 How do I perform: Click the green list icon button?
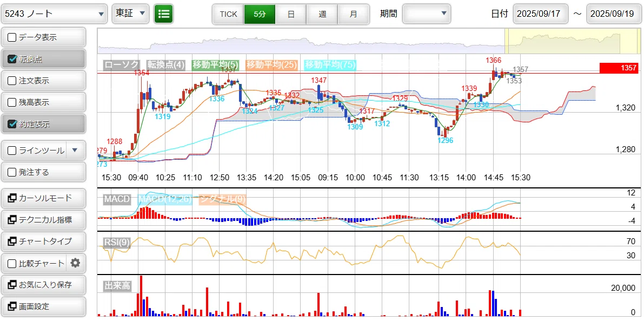[x=163, y=14]
